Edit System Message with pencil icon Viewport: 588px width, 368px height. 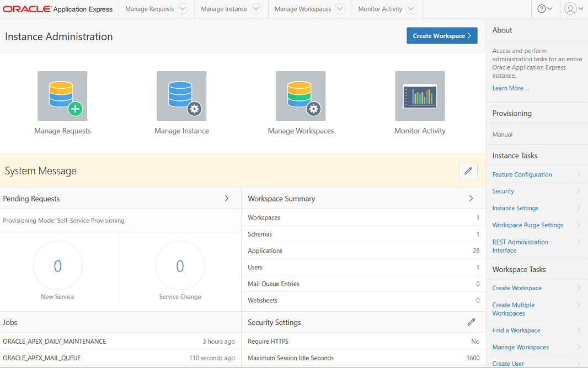tap(468, 171)
